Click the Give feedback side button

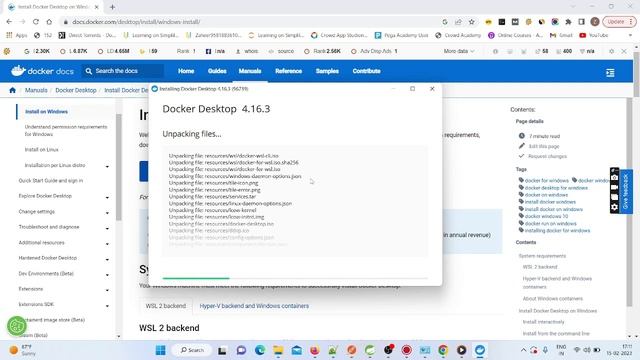[x=626, y=191]
